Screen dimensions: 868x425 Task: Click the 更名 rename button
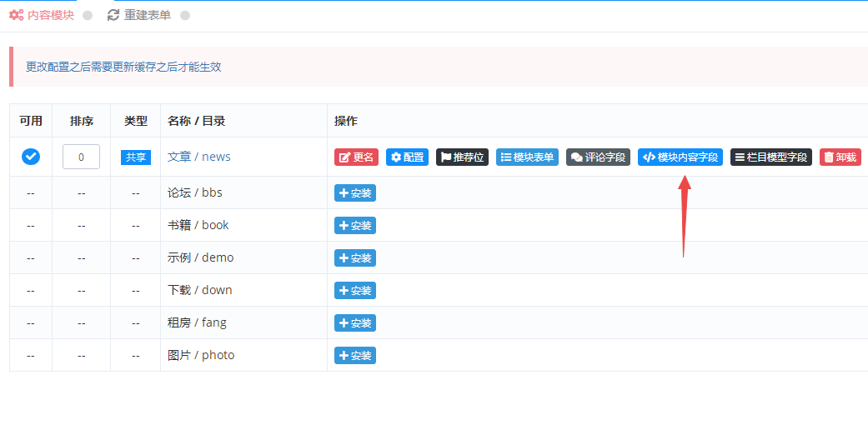click(x=356, y=157)
